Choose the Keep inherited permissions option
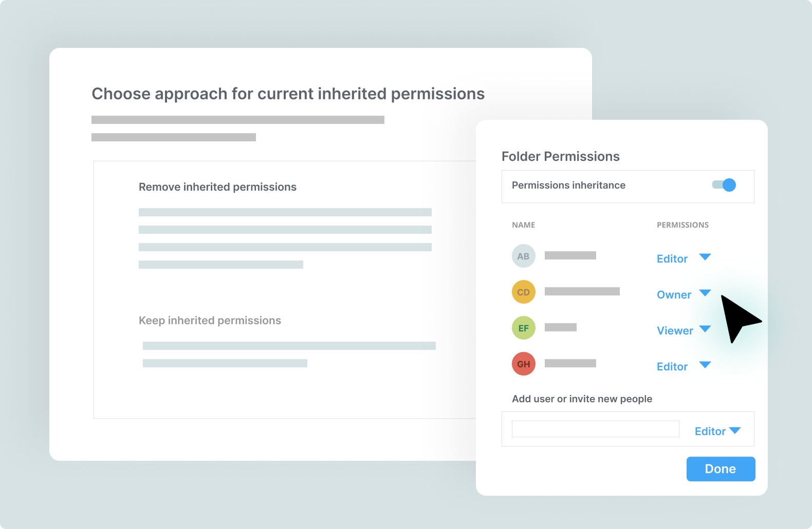 (210, 320)
